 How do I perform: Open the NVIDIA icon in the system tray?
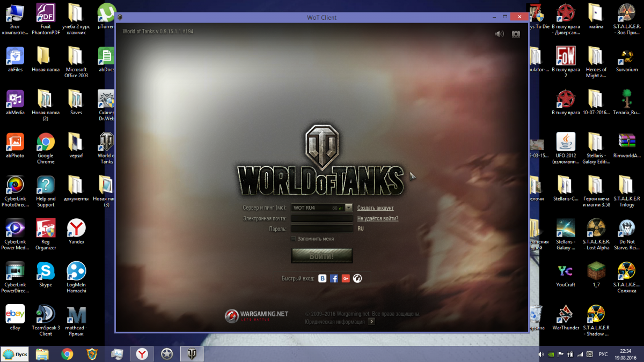(551, 354)
